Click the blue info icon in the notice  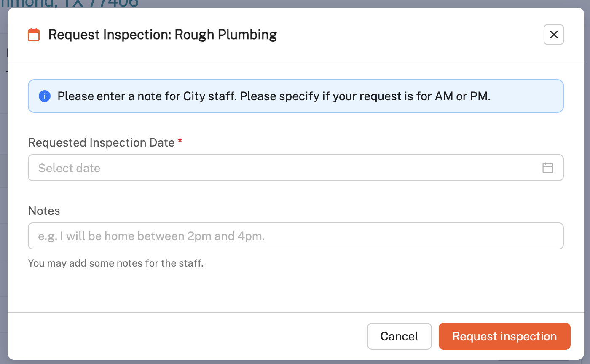(x=45, y=96)
